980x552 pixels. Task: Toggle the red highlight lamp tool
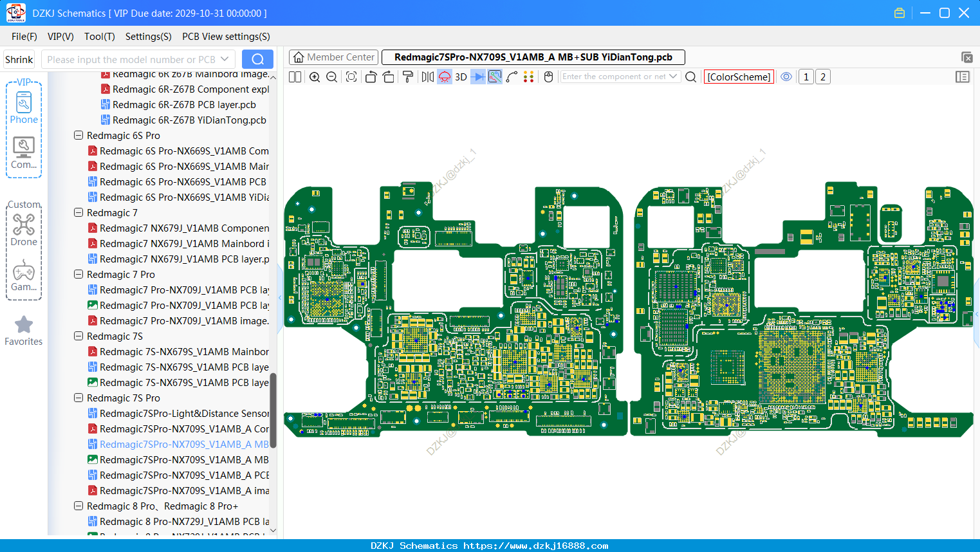tap(445, 77)
